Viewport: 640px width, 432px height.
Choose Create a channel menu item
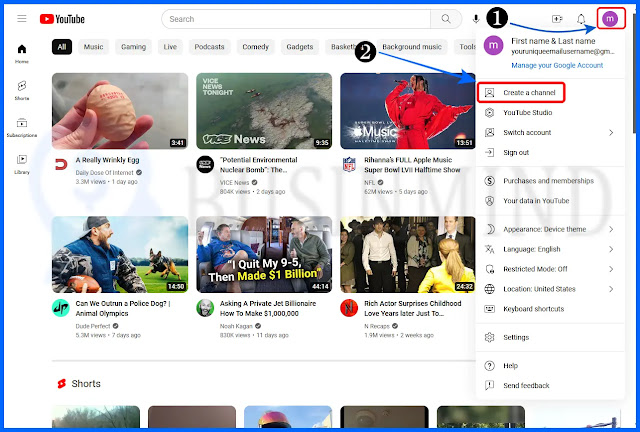pyautogui.click(x=550, y=93)
